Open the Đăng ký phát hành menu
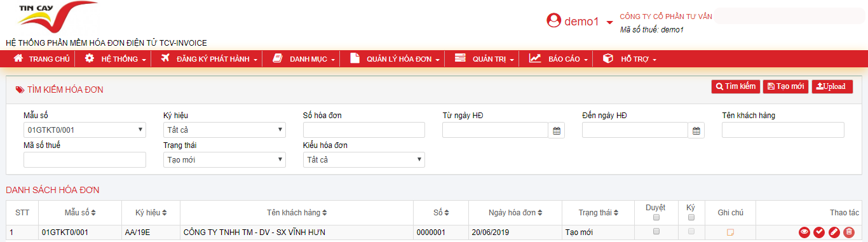Viewport: 868px width, 242px height. [208, 58]
